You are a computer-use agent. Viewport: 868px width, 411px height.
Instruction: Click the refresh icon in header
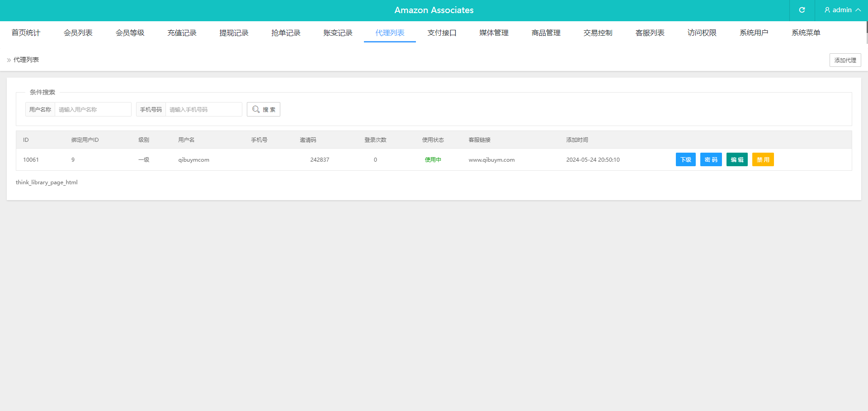(802, 10)
